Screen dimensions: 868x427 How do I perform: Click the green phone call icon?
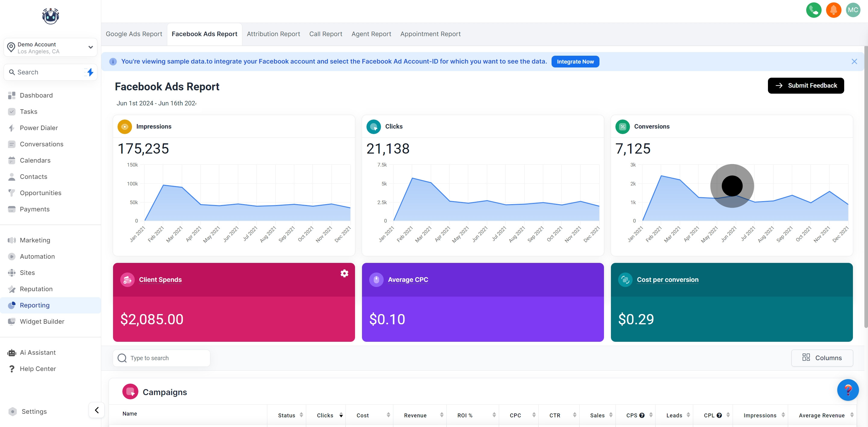[813, 10]
